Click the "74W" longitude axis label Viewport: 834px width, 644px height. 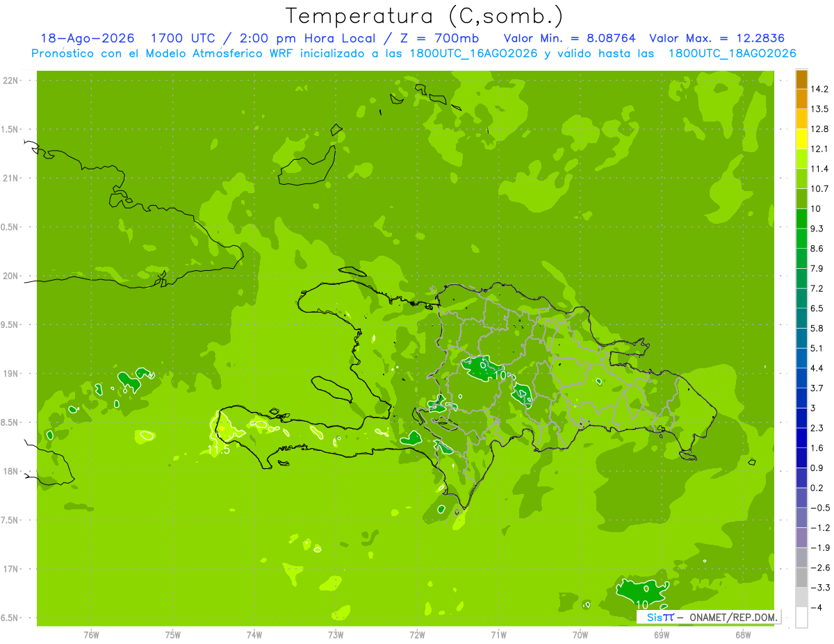254,635
